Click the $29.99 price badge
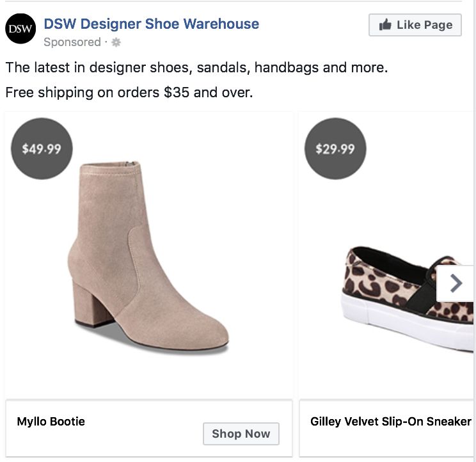Screen dimensions: 476x462 335,149
